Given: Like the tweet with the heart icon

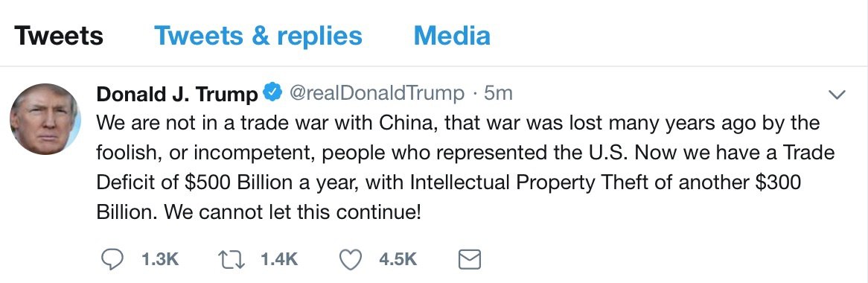Looking at the screenshot, I should point(351,258).
